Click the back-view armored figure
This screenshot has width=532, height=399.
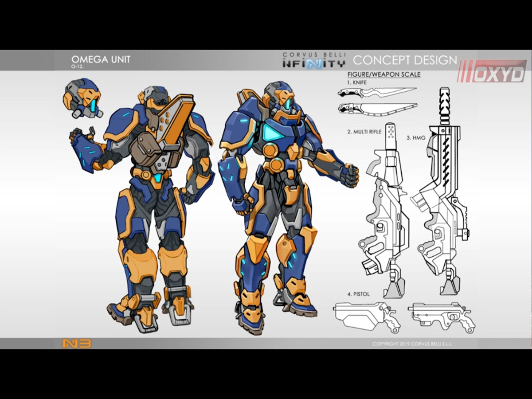(x=143, y=208)
